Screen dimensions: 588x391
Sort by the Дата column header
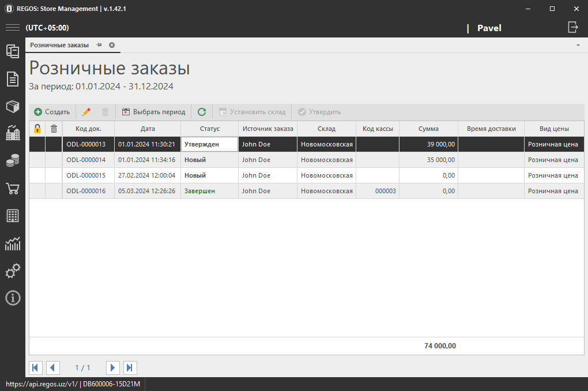tap(148, 129)
